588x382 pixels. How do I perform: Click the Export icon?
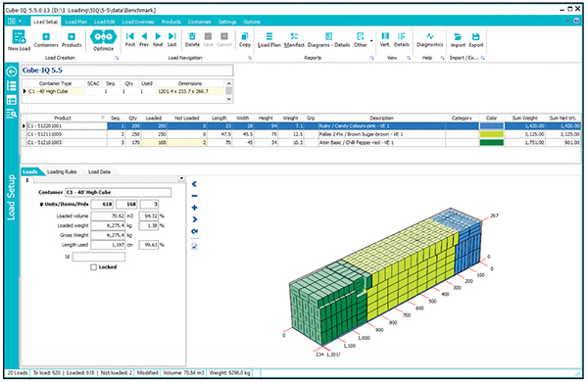tap(476, 40)
